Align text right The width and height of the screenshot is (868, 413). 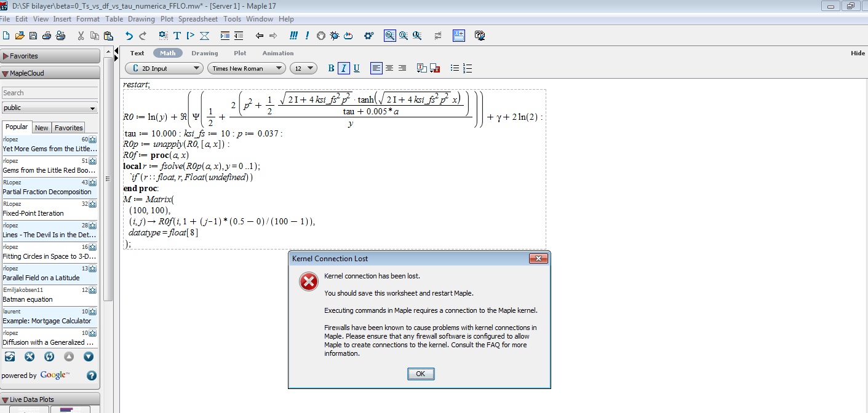tap(402, 68)
